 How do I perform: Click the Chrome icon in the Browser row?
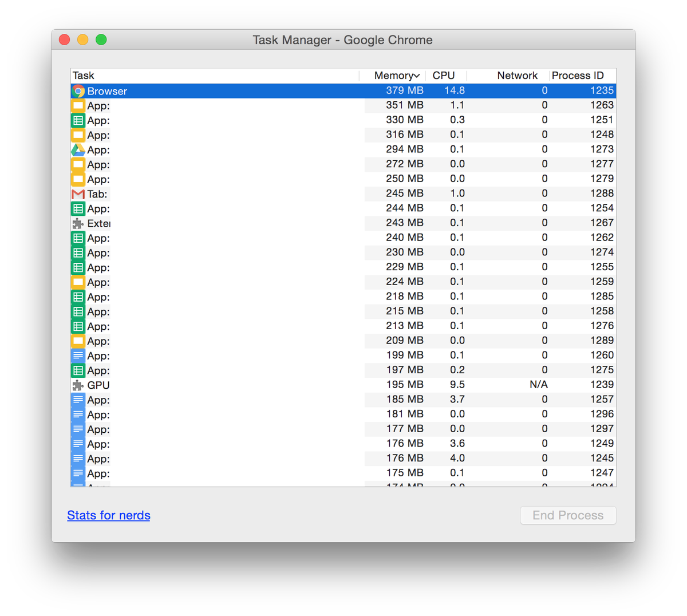tap(78, 91)
